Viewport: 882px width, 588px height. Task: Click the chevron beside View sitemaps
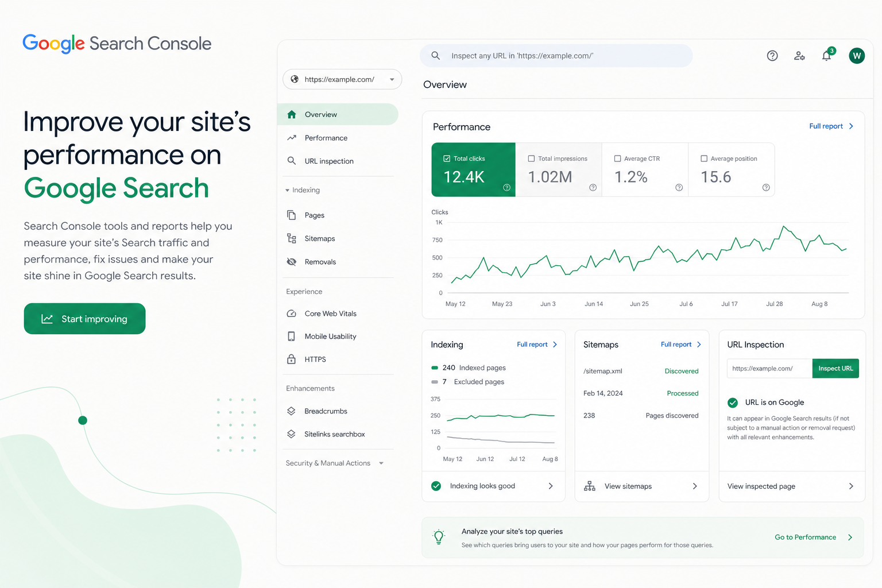(x=695, y=486)
